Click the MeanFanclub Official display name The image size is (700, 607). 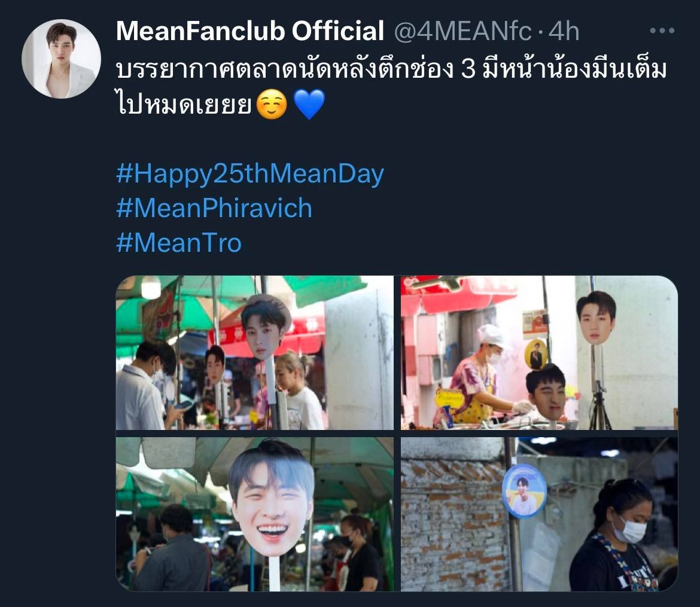click(250, 30)
